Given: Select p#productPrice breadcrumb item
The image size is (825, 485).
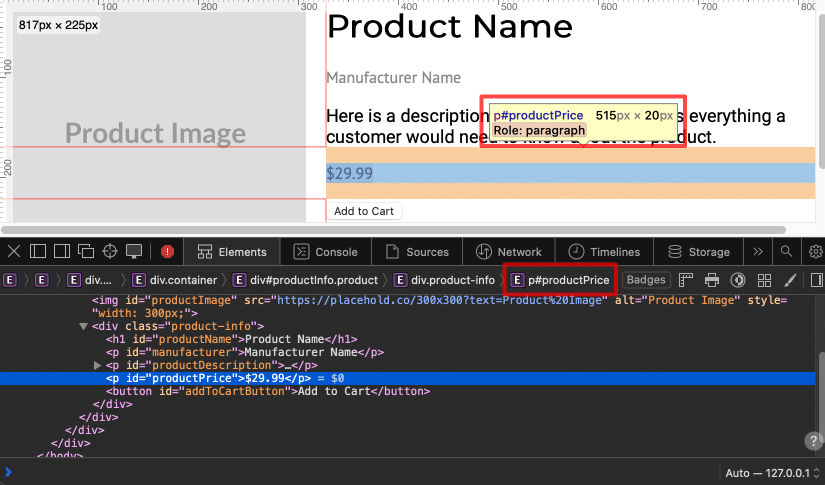Looking at the screenshot, I should tap(560, 280).
